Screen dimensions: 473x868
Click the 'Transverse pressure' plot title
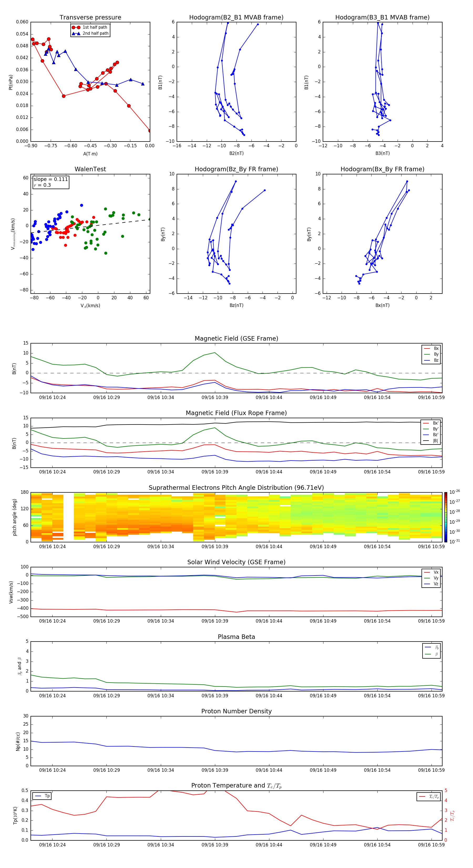[90, 18]
